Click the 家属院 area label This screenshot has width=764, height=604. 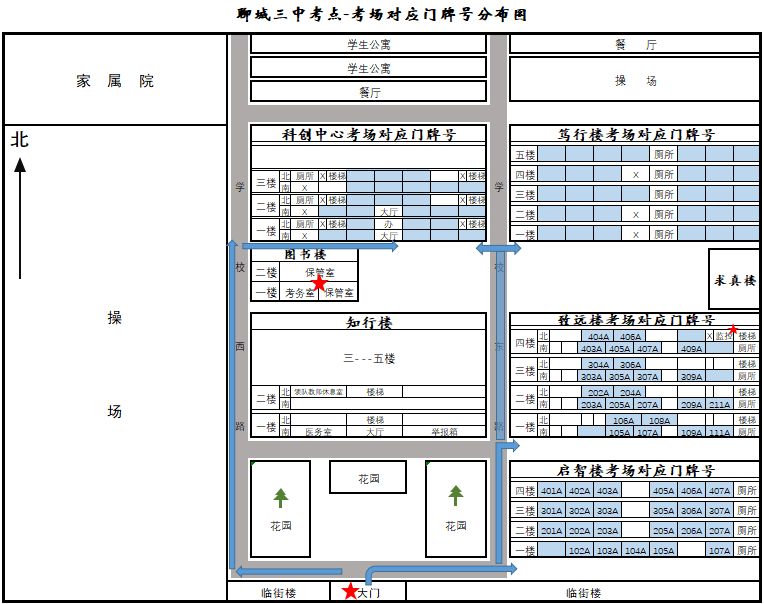click(x=115, y=81)
